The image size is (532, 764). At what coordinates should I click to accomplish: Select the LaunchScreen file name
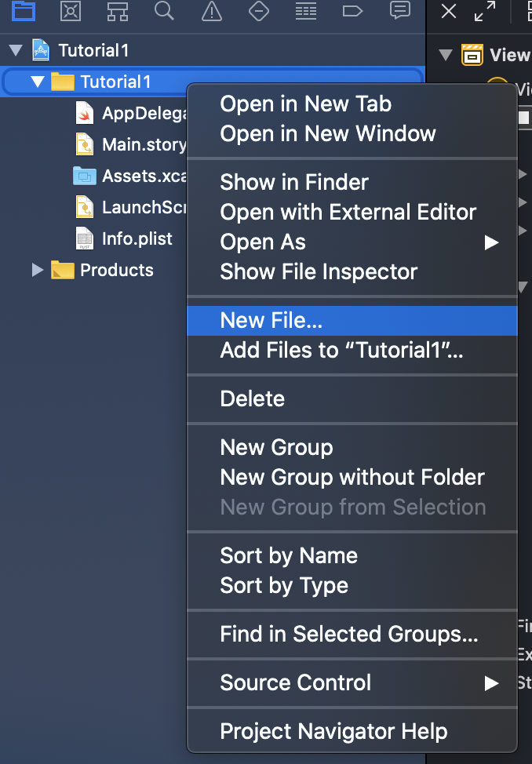[x=144, y=207]
